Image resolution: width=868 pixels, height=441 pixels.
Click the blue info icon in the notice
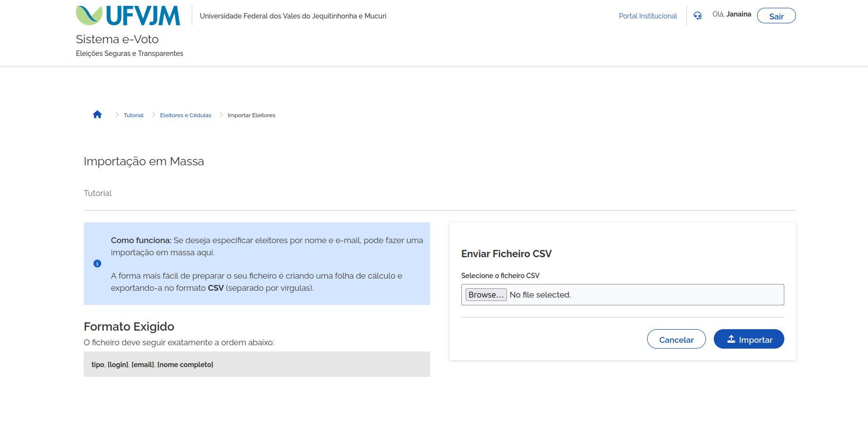[x=97, y=264]
